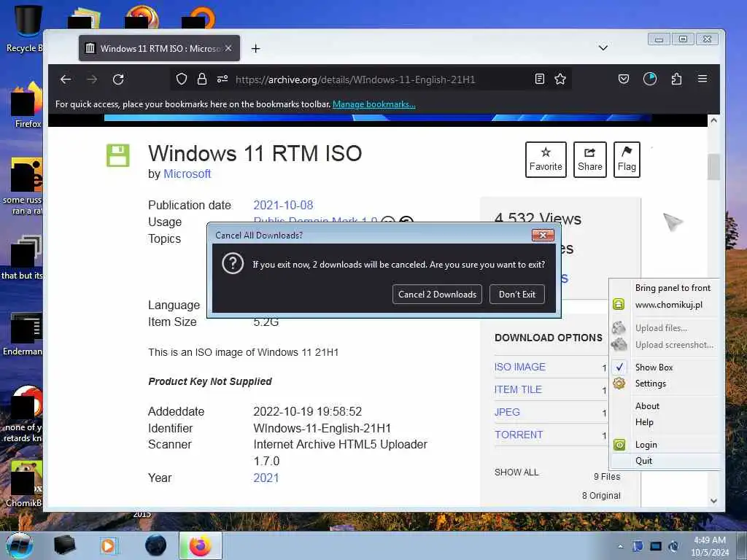Viewport: 747px width, 560px height.
Task: Toggle the Show Box checked menu item
Action: [665, 367]
